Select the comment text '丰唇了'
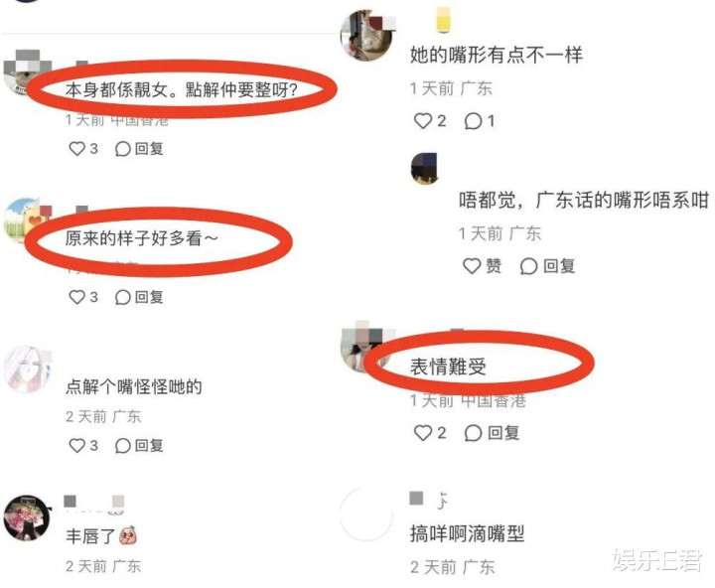 pyautogui.click(x=89, y=536)
